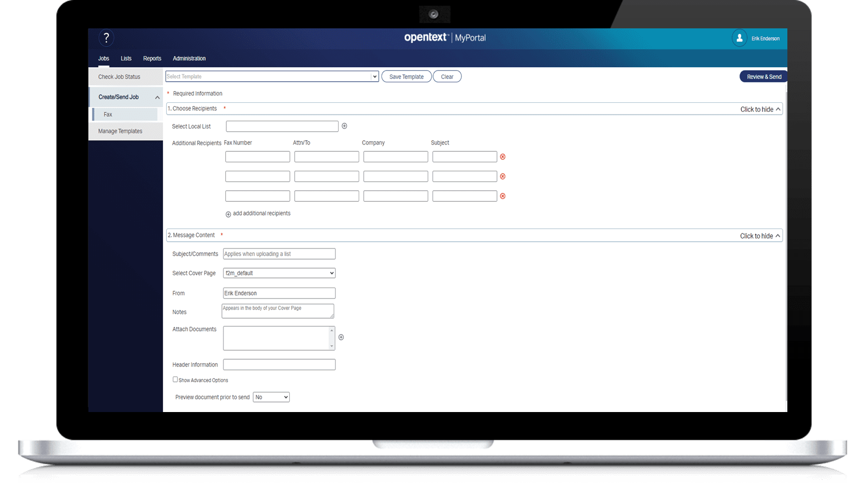Open Preview document prior to send dropdown
The image size is (868, 491).
coord(271,397)
